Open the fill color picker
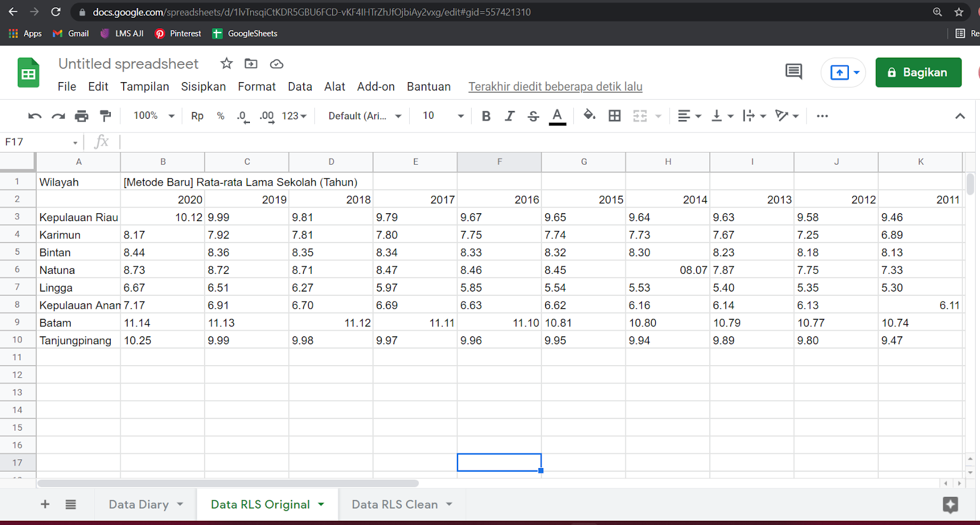980x525 pixels. 589,116
